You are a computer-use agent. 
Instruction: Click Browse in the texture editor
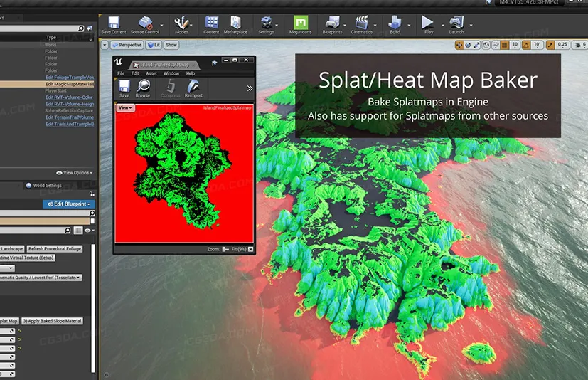click(x=143, y=88)
